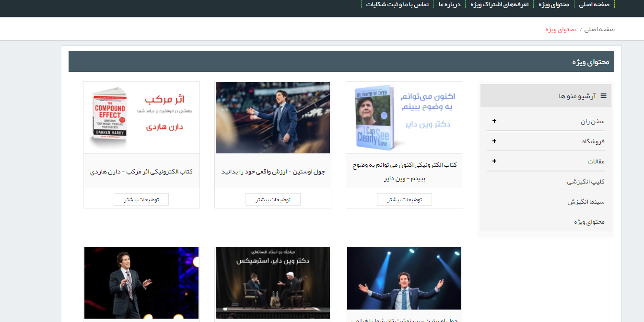The image size is (644, 322).
Task: Open دکتر وین دایر، استرهیکس discussion thumbnail
Action: point(273,283)
